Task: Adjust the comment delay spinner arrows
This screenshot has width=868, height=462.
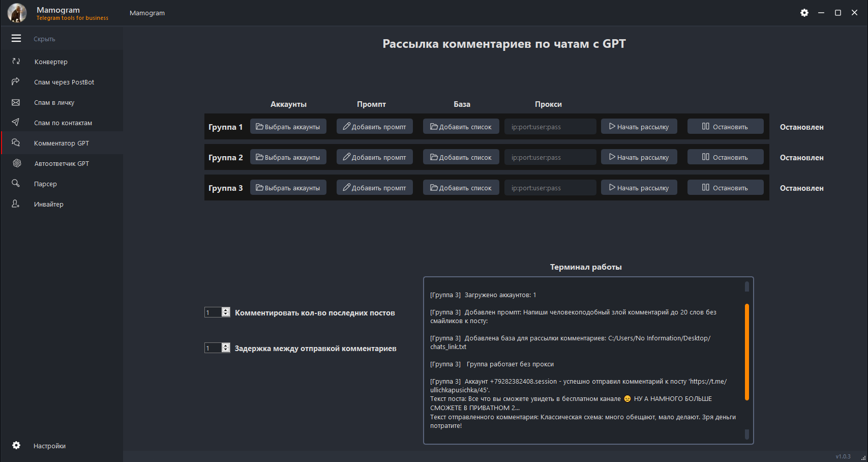Action: tap(226, 348)
